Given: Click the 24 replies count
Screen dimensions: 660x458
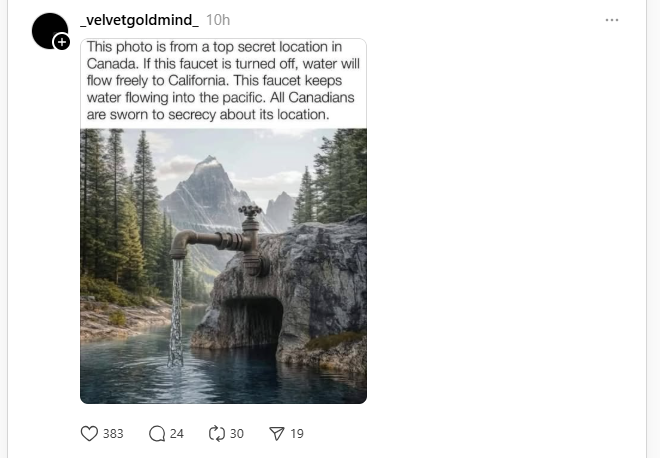Looking at the screenshot, I should point(177,433).
